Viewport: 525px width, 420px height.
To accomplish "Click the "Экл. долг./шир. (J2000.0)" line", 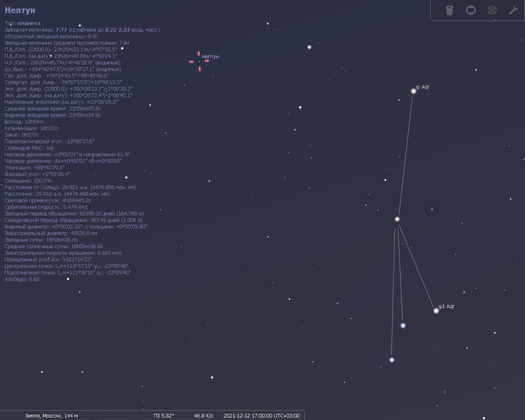I will point(68,89).
